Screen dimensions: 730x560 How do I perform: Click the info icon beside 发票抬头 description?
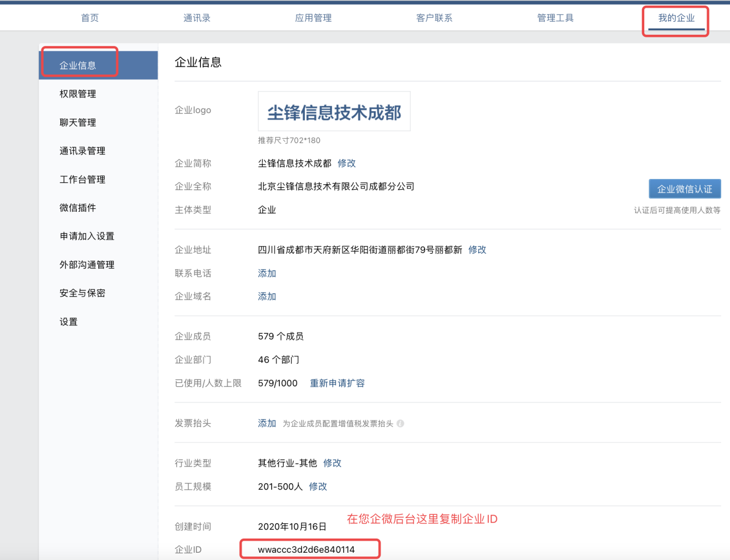pyautogui.click(x=400, y=424)
